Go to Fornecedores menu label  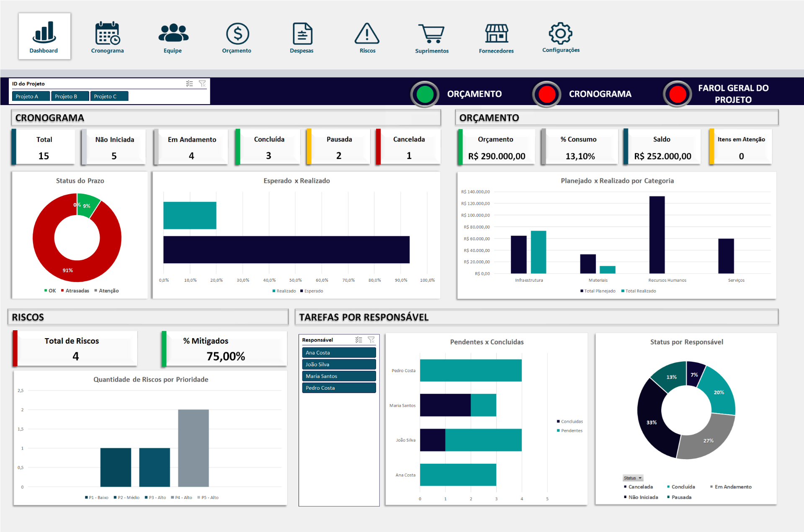pos(496,51)
